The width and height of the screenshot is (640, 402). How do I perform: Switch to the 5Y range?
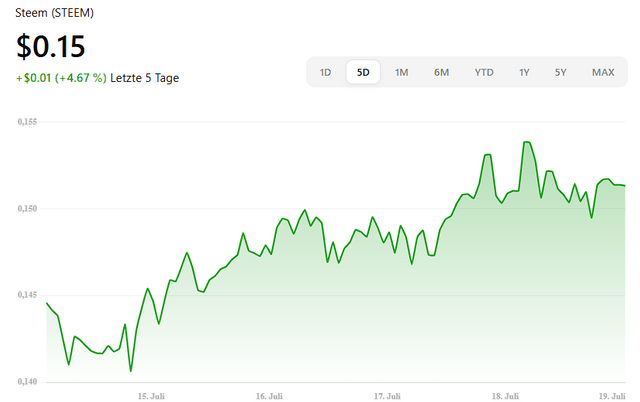point(560,72)
